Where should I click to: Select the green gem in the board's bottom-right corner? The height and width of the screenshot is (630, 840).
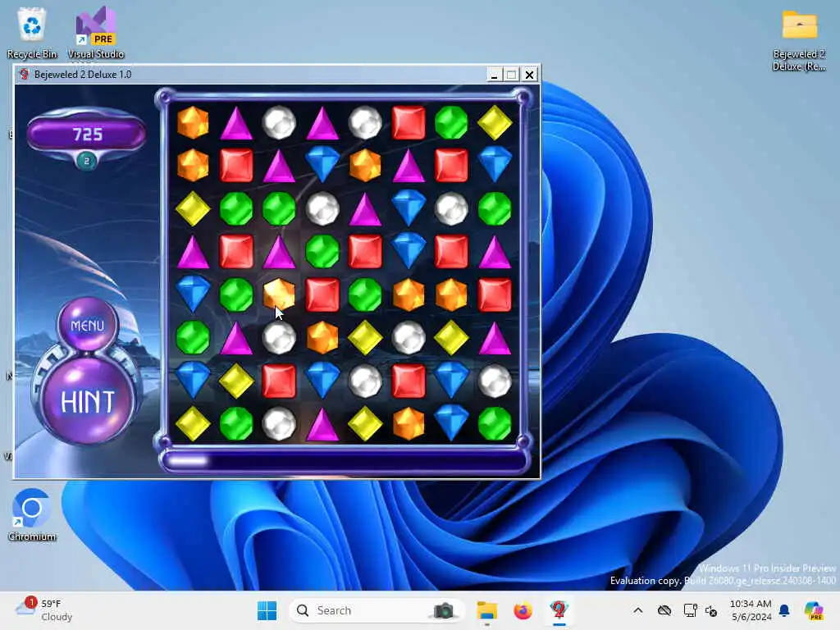tap(495, 423)
